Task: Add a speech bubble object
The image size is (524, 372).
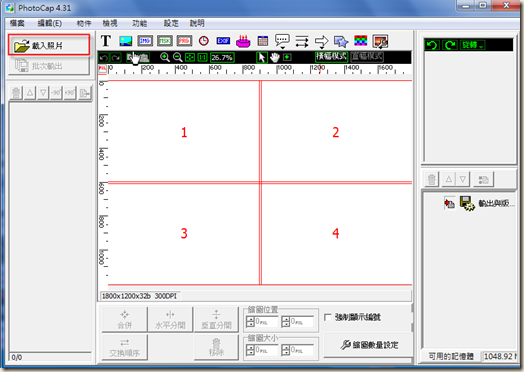Action: pyautogui.click(x=282, y=41)
